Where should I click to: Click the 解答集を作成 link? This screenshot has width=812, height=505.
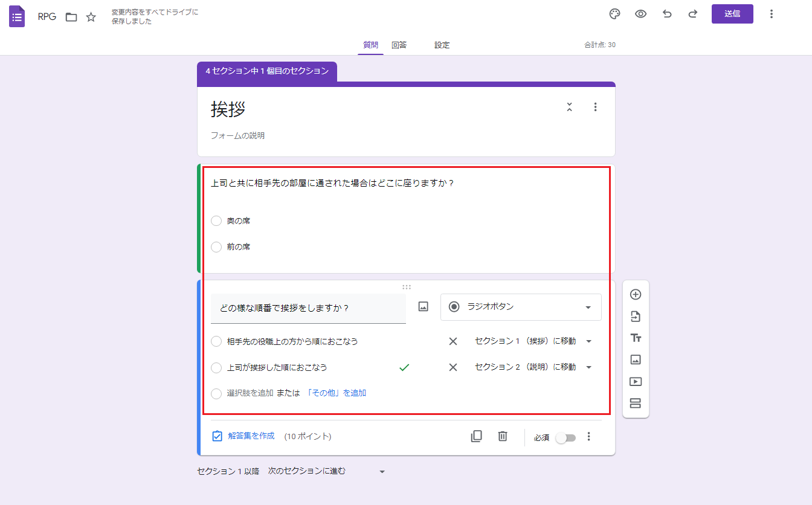251,436
